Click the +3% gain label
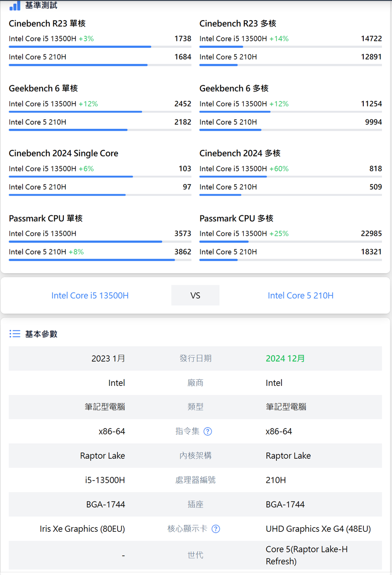Screen dimensions: 392x575 86,39
